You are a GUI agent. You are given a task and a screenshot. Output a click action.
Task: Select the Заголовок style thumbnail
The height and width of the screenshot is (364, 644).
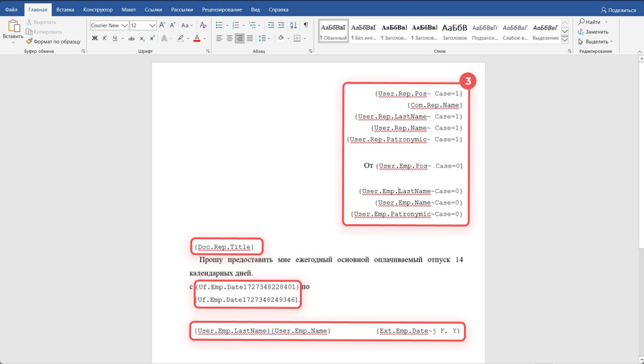454,32
